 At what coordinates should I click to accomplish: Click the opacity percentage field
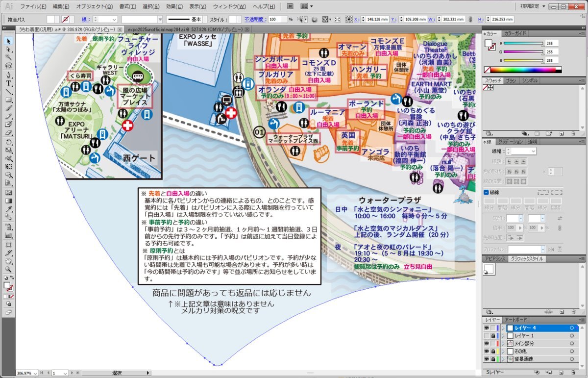(x=277, y=19)
